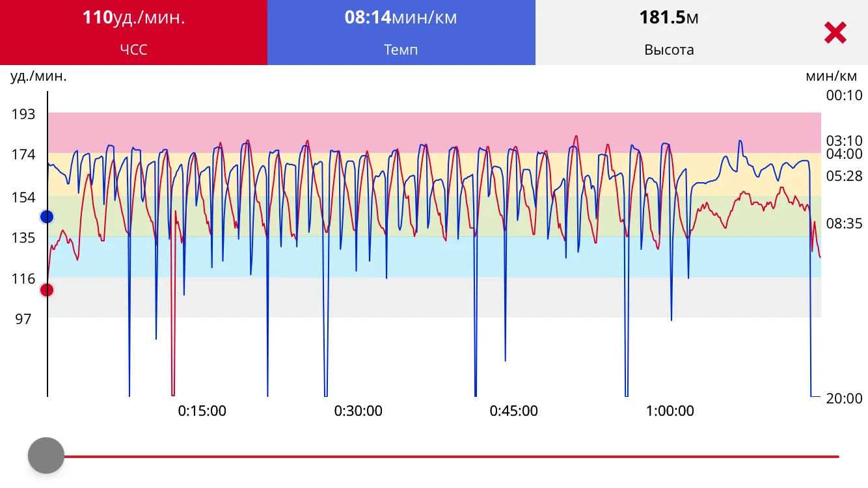Click the 97 heart rate axis value
The height and width of the screenshot is (488, 868).
[x=23, y=319]
